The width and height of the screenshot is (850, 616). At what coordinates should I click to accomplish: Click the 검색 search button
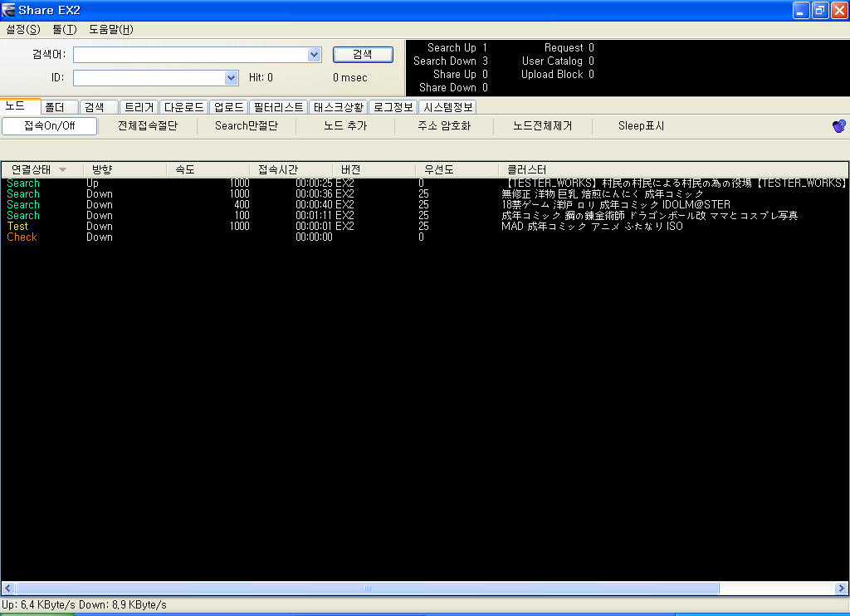363,54
